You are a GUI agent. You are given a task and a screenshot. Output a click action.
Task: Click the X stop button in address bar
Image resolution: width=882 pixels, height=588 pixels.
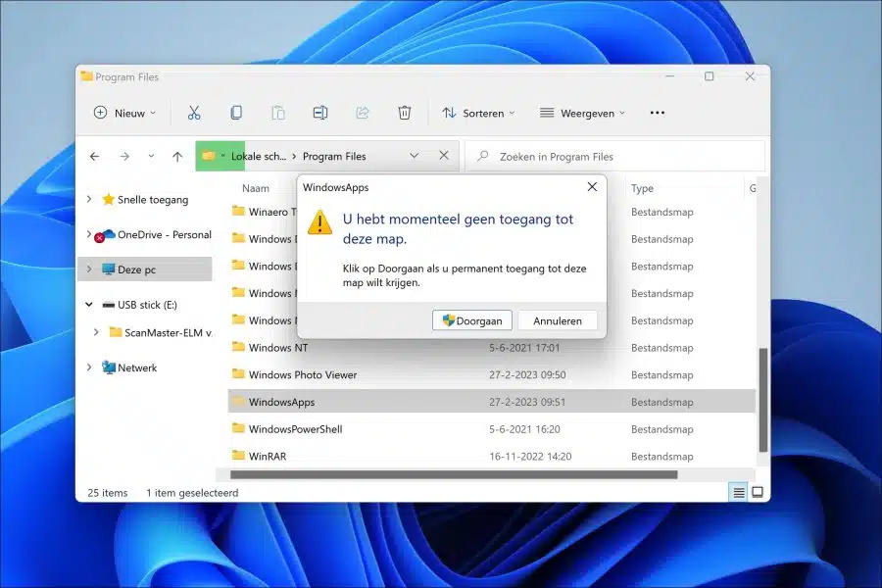tap(444, 155)
